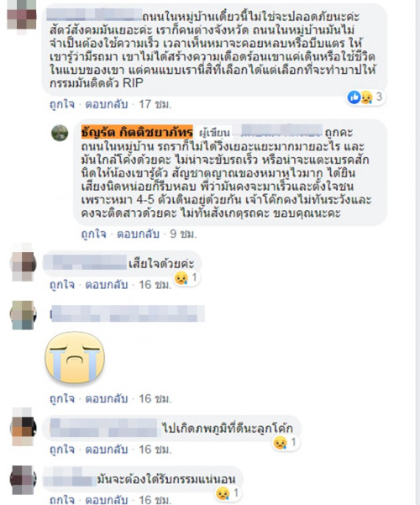This screenshot has width=420, height=505.
Task: Click the like reaction icon on first comment
Action: [x=354, y=97]
